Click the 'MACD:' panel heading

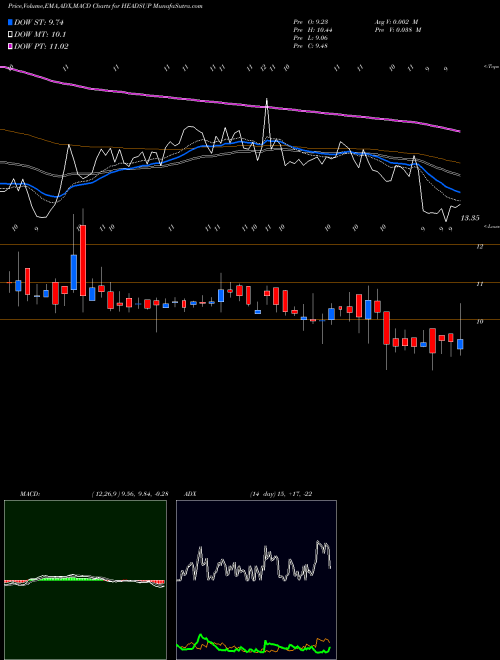click(x=29, y=494)
